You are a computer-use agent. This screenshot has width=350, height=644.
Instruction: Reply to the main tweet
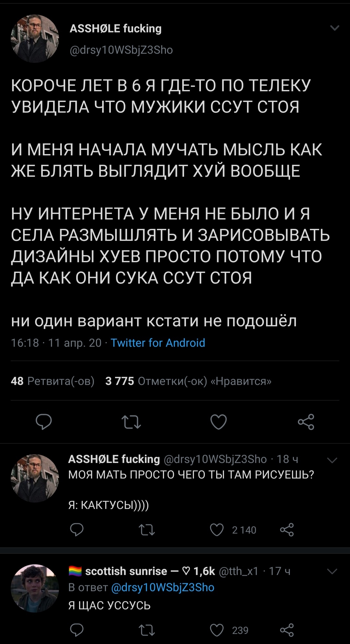tap(44, 422)
